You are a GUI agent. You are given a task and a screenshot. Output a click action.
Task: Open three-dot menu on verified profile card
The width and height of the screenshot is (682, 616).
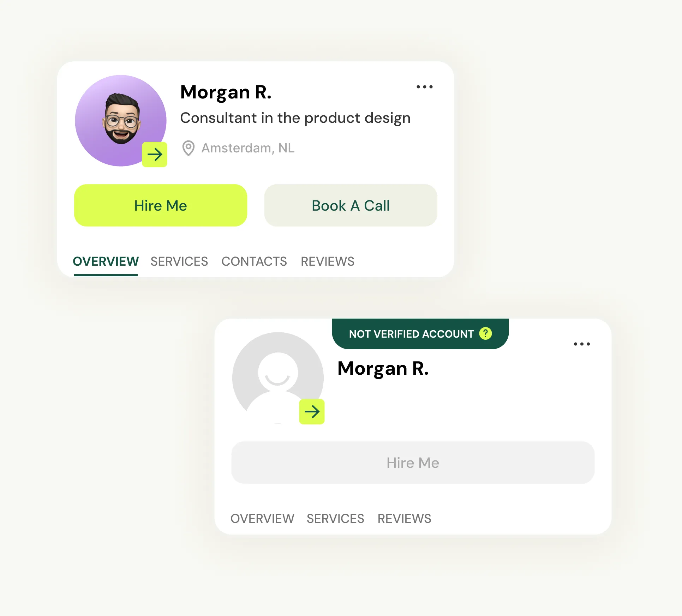424,87
